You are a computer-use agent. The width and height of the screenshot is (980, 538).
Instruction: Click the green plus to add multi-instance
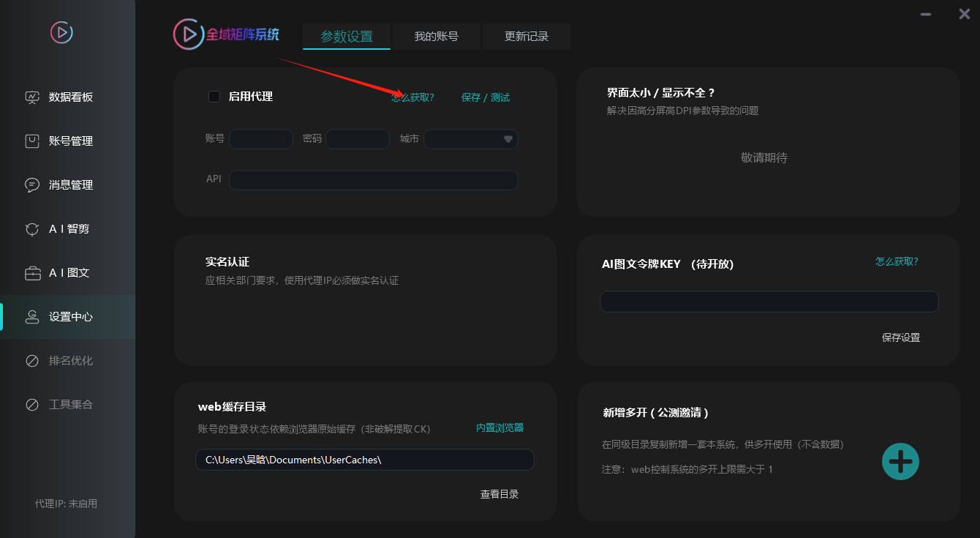pos(900,461)
